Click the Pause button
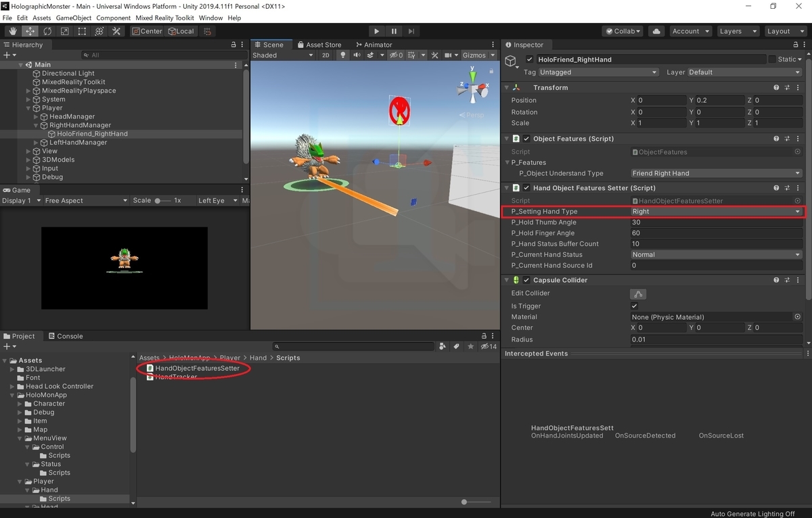This screenshot has width=812, height=518. (x=394, y=31)
